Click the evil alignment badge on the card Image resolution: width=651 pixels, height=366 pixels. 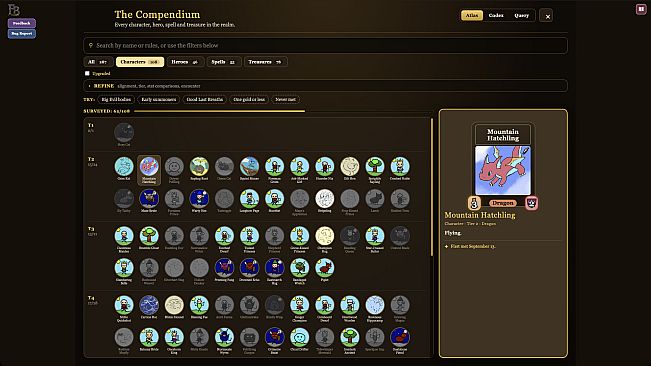point(532,203)
